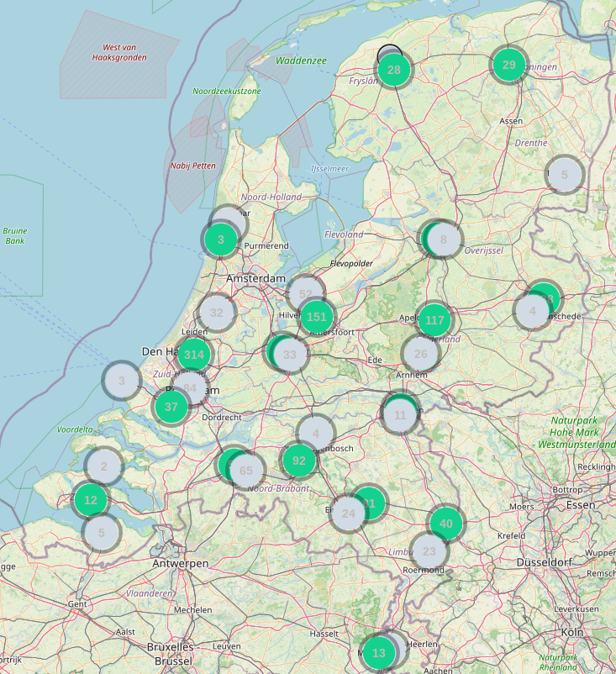Select the Arnhem city label
This screenshot has height=674, width=616.
[412, 375]
